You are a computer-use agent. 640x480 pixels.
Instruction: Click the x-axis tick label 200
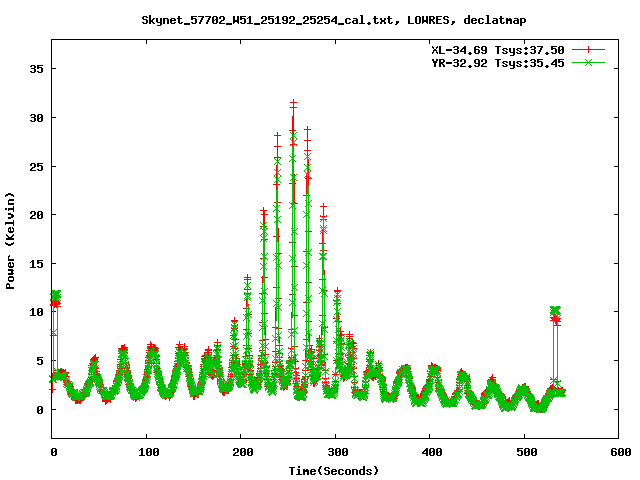242,452
